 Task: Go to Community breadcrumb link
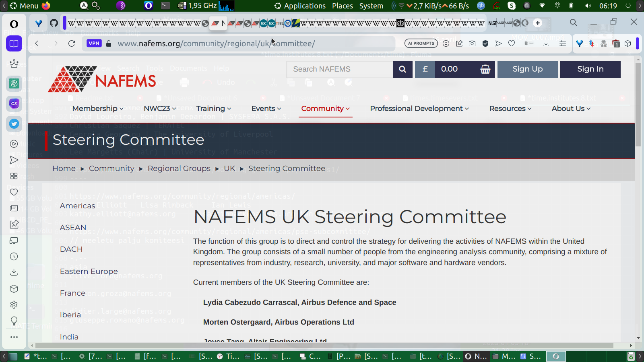pyautogui.click(x=111, y=169)
